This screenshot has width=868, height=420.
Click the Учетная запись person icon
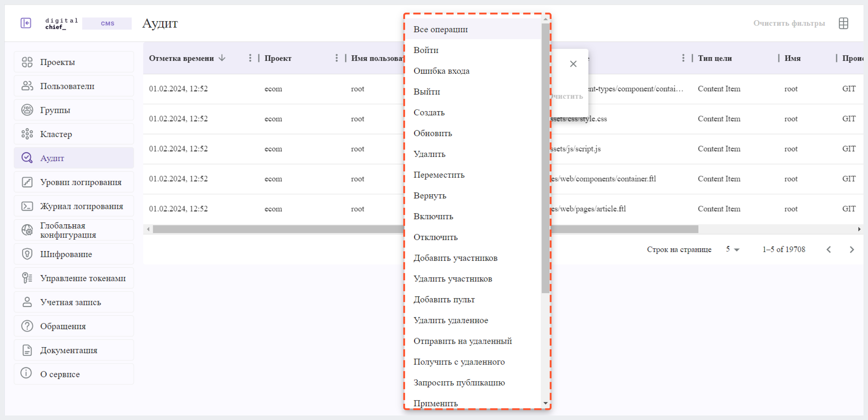tap(27, 302)
